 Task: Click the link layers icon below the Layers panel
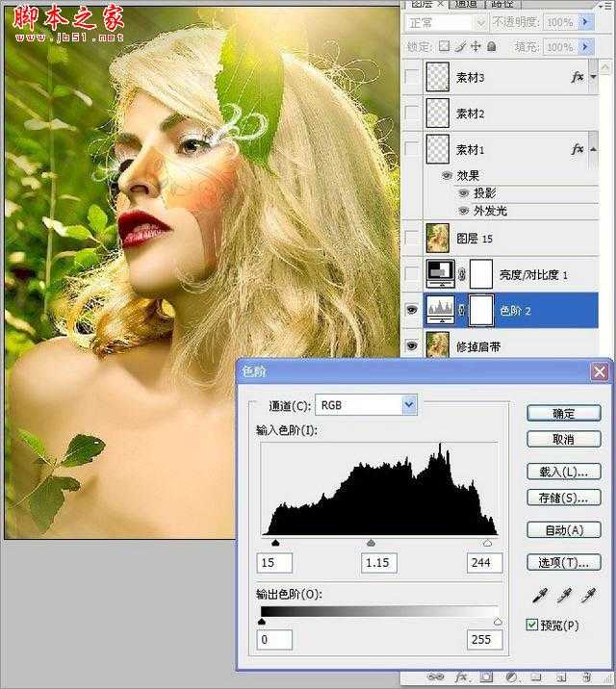436,677
